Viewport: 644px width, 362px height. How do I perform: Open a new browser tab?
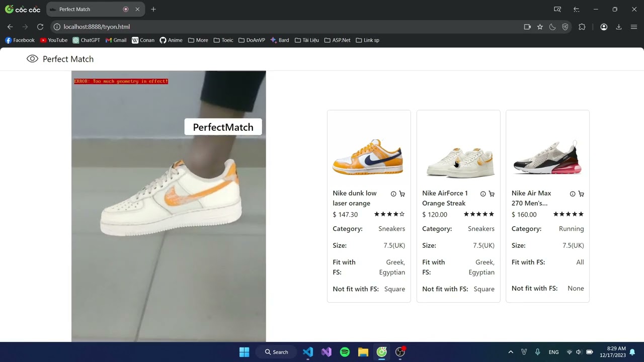coord(153,9)
